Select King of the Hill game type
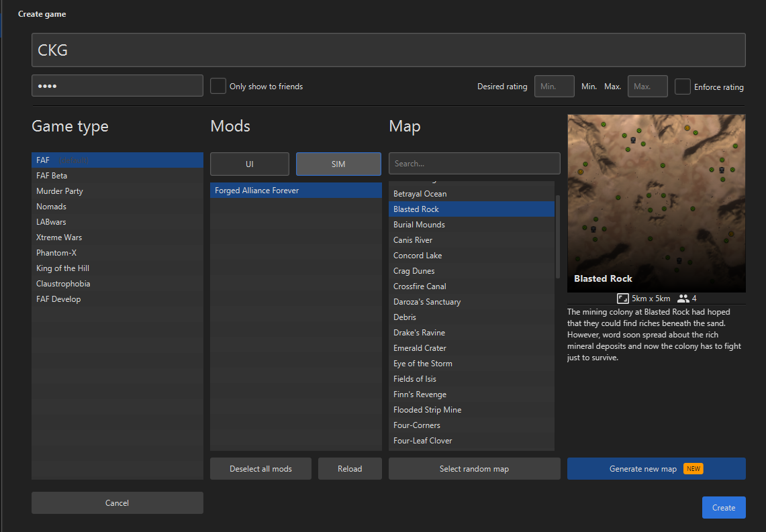The width and height of the screenshot is (766, 532). (x=117, y=268)
